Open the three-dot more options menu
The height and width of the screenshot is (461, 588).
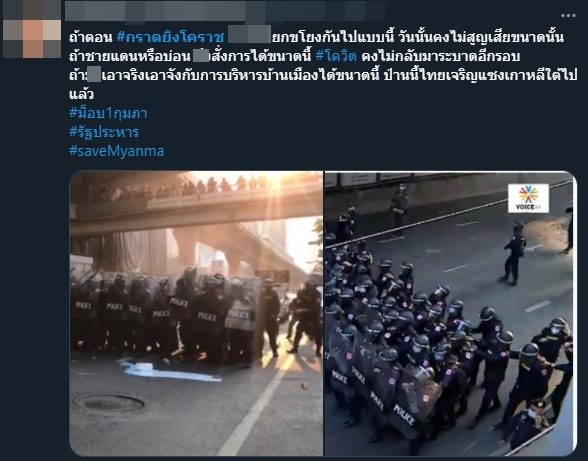[568, 15]
